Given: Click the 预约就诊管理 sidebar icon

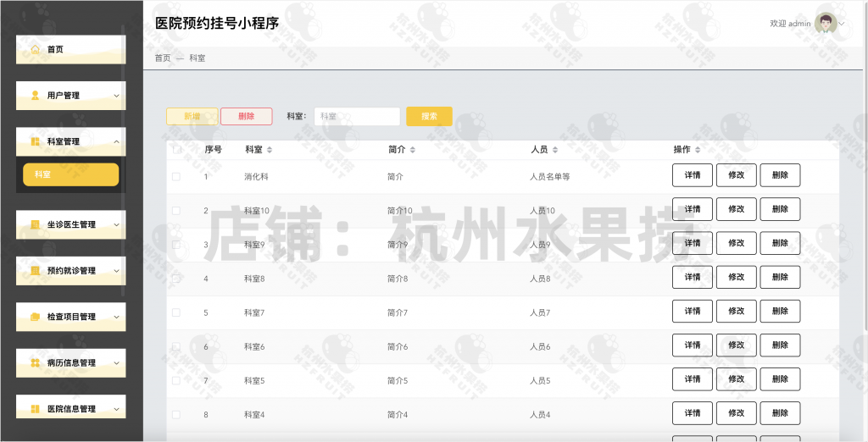Looking at the screenshot, I should click(x=35, y=270).
